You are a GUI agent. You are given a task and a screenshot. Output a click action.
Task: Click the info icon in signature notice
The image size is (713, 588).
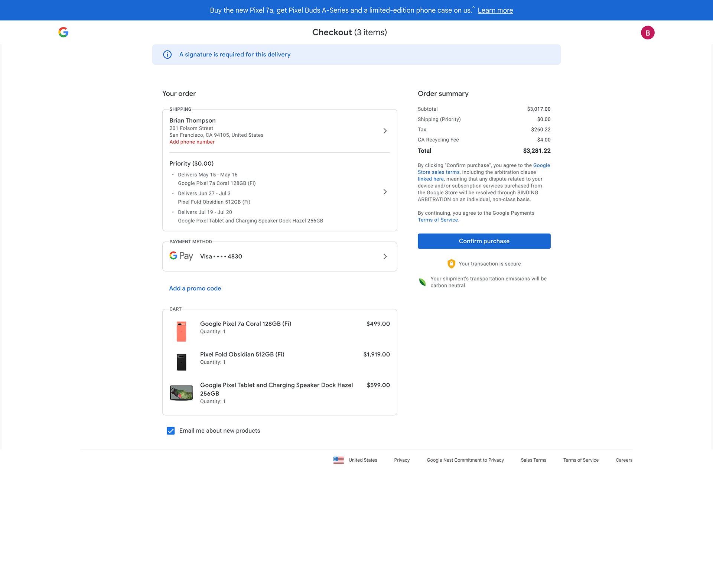(167, 55)
